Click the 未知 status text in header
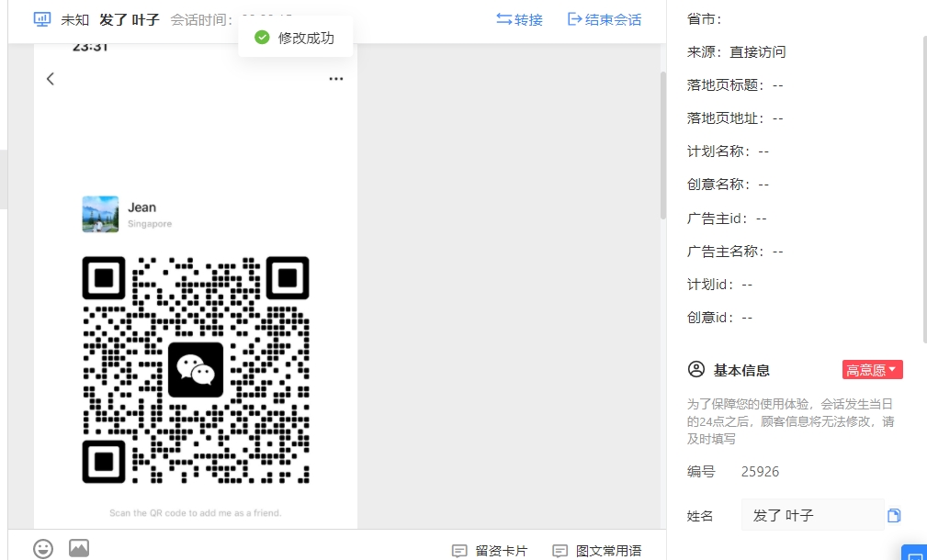The image size is (927, 560). click(75, 20)
